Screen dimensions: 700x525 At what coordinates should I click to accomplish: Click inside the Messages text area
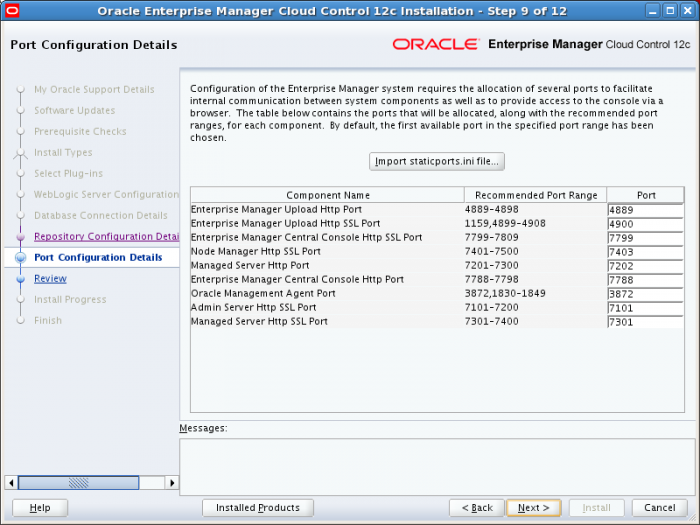click(437, 467)
